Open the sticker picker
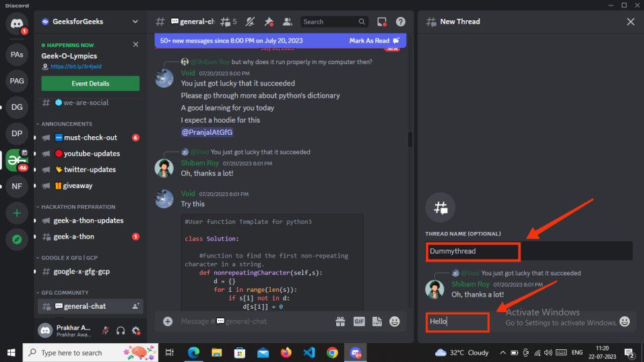 point(377,322)
